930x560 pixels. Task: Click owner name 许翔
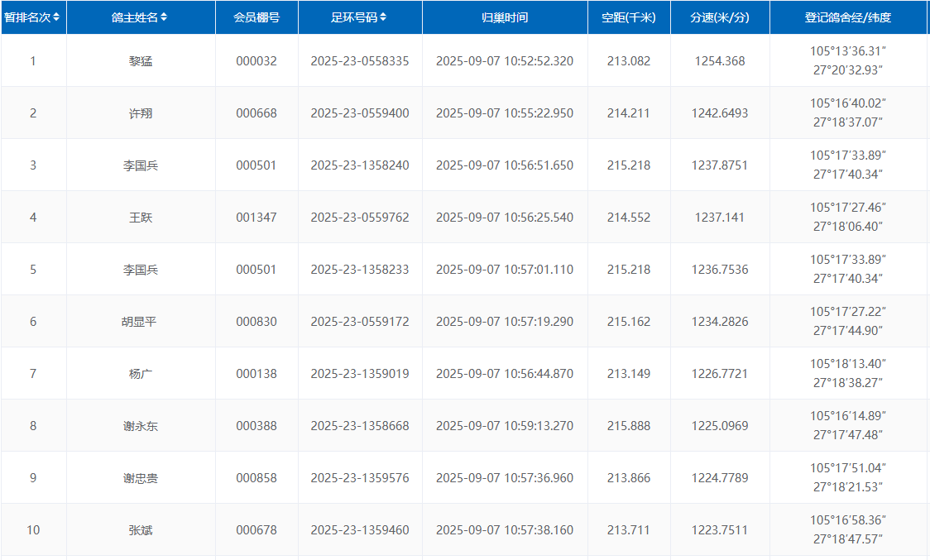pos(141,113)
